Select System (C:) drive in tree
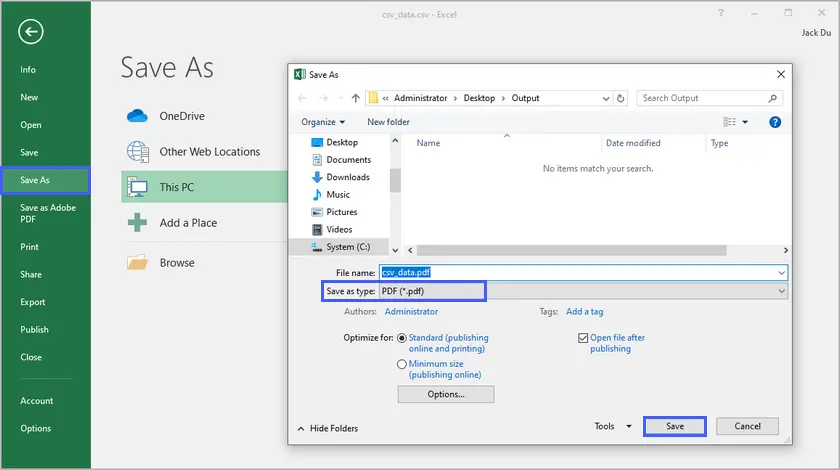This screenshot has width=840, height=470. [x=340, y=247]
